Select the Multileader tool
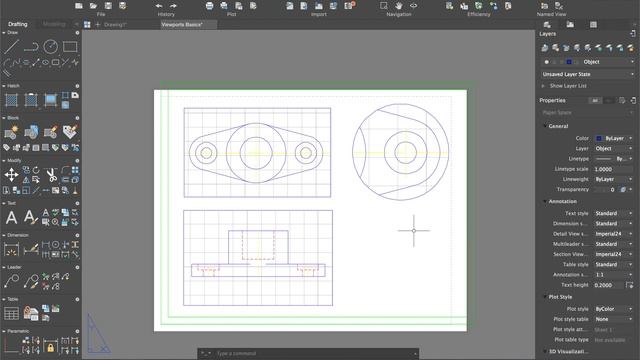640x360 pixels. [11, 281]
